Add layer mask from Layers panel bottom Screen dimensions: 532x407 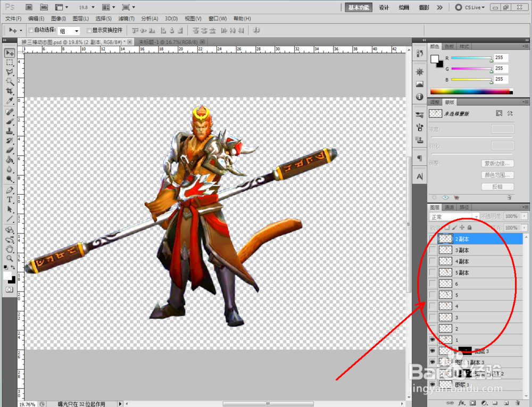pos(472,403)
